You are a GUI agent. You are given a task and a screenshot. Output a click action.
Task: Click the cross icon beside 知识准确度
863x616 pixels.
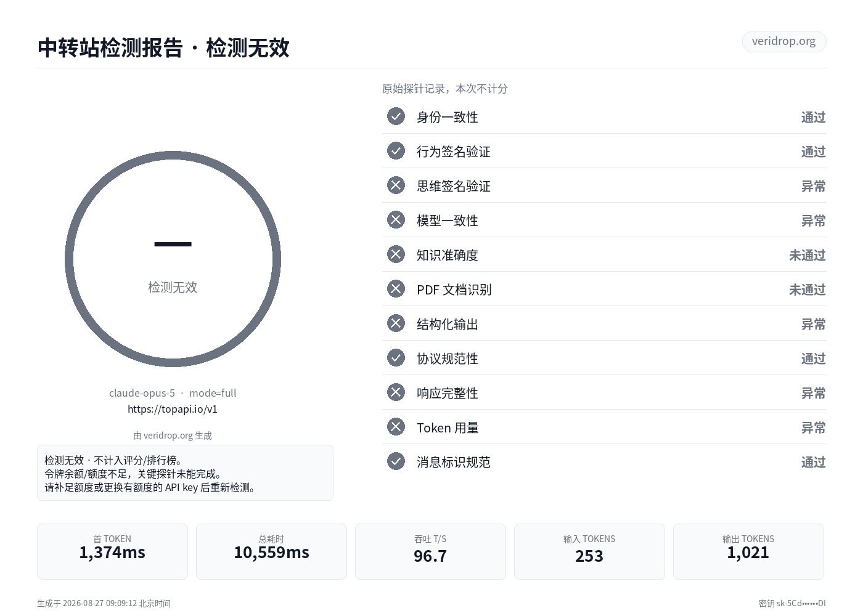[x=396, y=254]
